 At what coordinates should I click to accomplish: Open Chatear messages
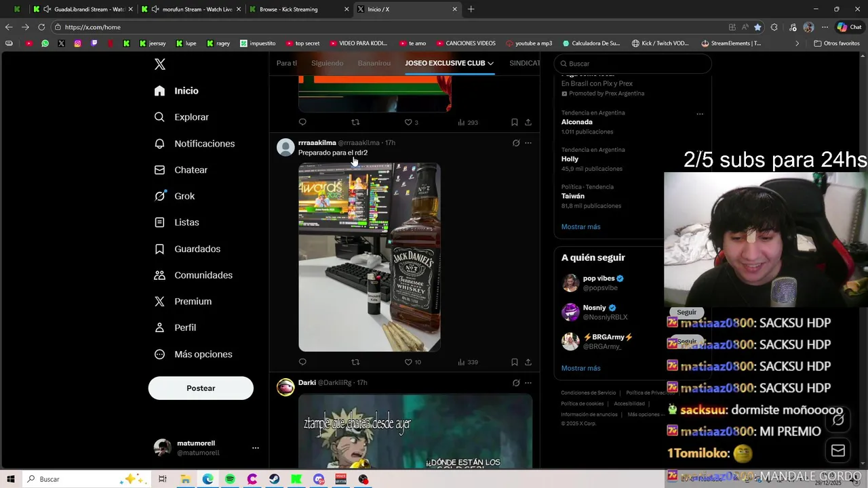(180, 170)
